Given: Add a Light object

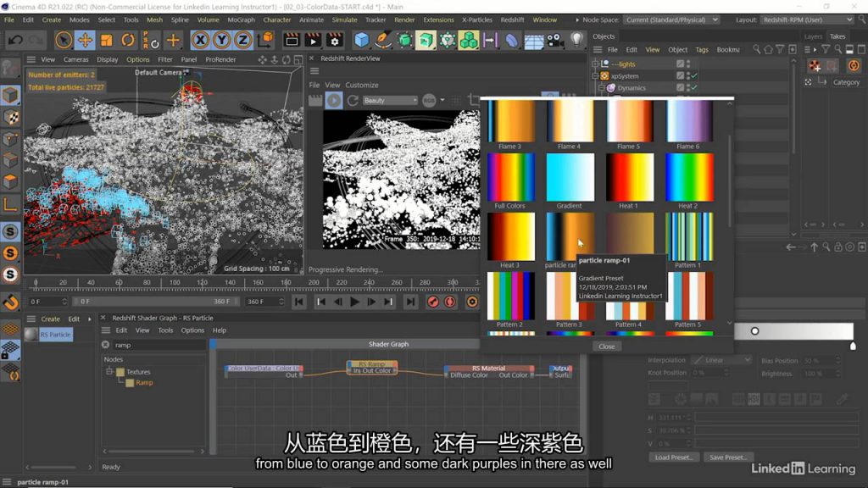Looking at the screenshot, I should [x=576, y=40].
